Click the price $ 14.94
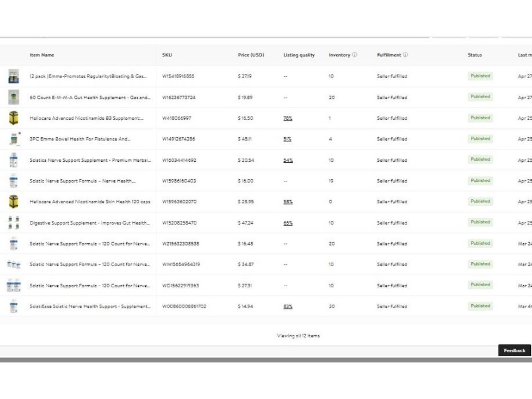Screen dimensions: 532x399 (245, 306)
